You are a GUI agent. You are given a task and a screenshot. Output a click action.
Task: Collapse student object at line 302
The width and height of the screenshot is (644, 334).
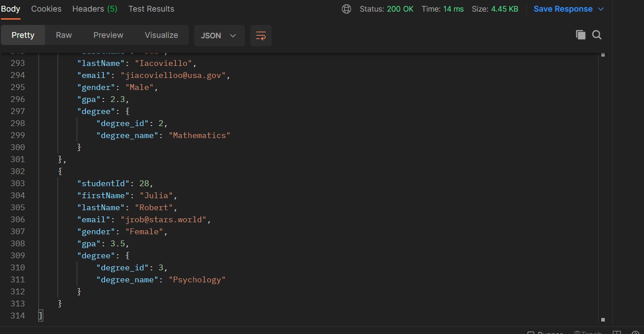pos(60,171)
